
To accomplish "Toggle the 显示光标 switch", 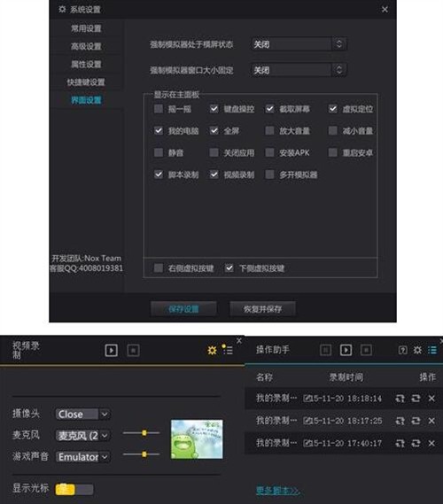I will point(74,489).
